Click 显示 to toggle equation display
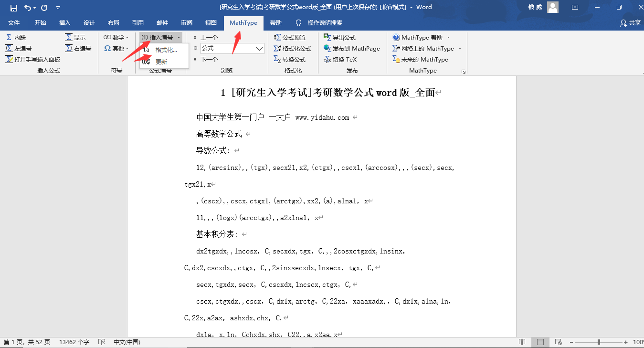This screenshot has height=348, width=644. pyautogui.click(x=77, y=37)
